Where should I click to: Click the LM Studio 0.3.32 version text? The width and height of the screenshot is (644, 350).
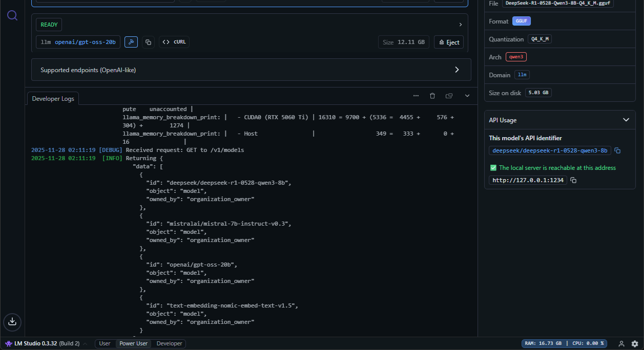[36, 343]
